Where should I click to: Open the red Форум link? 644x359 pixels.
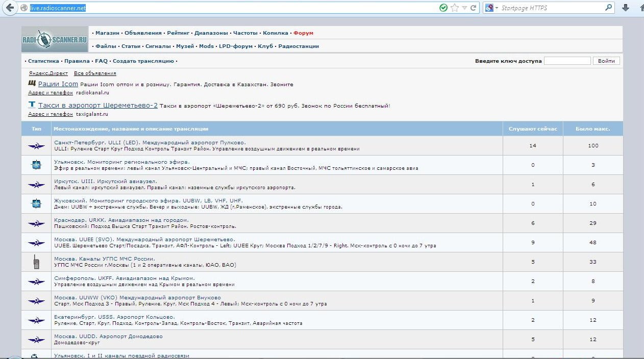tap(303, 33)
